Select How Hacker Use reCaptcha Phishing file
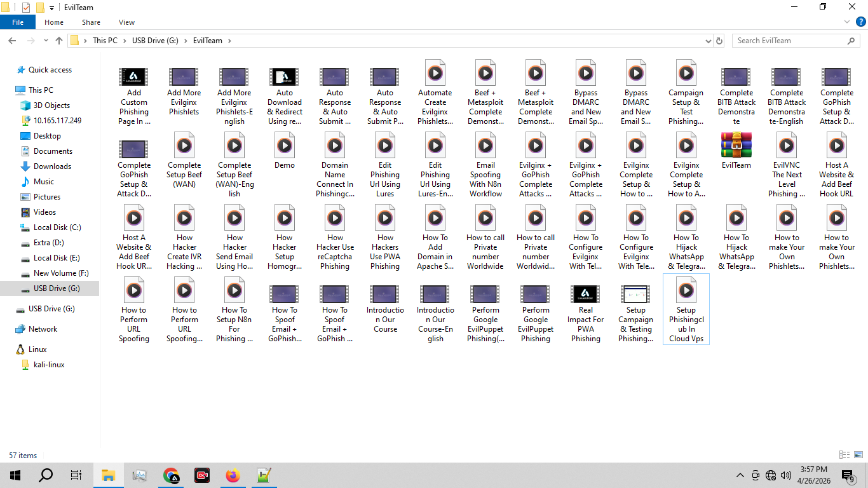 (x=335, y=238)
